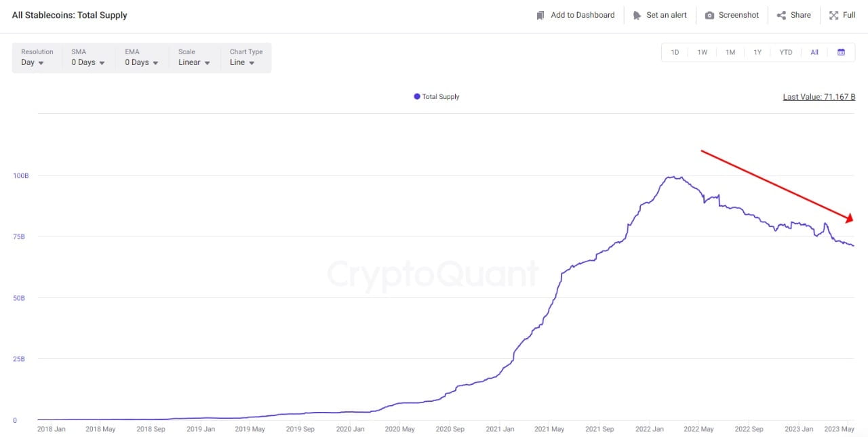Select the YTD time range
Viewport: 868px width, 437px height.
pyautogui.click(x=785, y=52)
